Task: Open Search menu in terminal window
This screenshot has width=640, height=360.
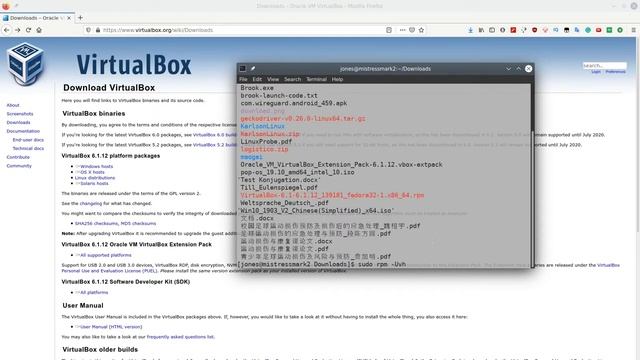Action: 293,79
